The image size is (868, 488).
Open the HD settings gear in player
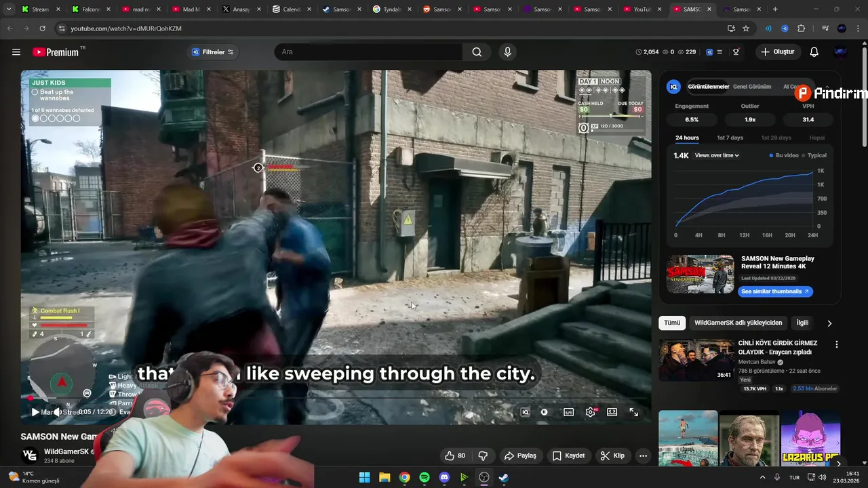[591, 412]
